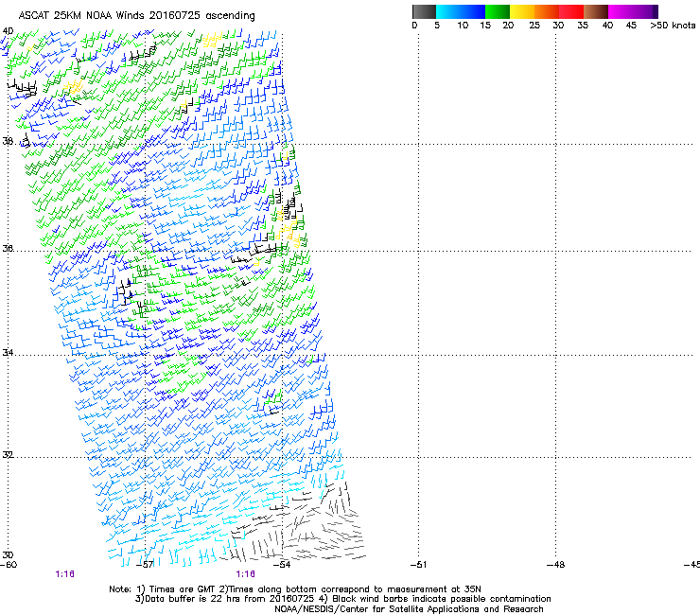700x615 pixels.
Task: Select the yellow 20-25 knots legend segment
Action: tap(522, 11)
